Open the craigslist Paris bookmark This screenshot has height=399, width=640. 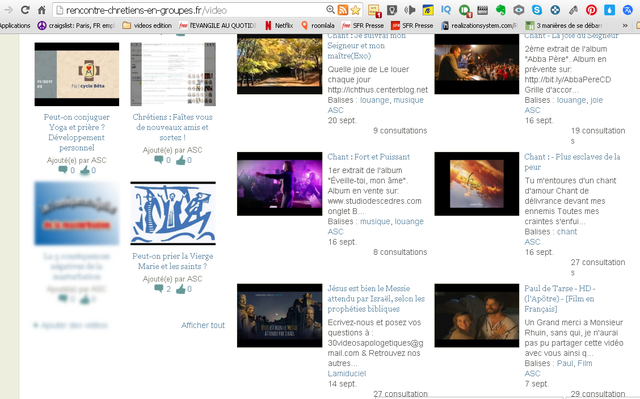click(x=76, y=25)
